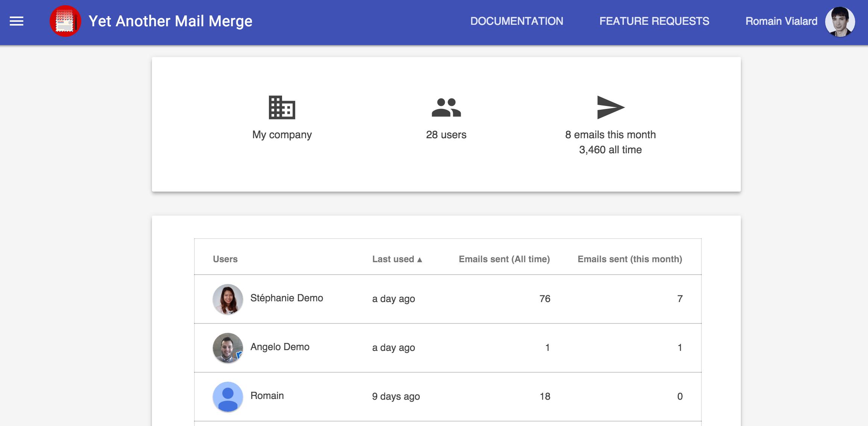868x426 pixels.
Task: Click the Yet Another Mail Merge title
Action: click(x=170, y=21)
